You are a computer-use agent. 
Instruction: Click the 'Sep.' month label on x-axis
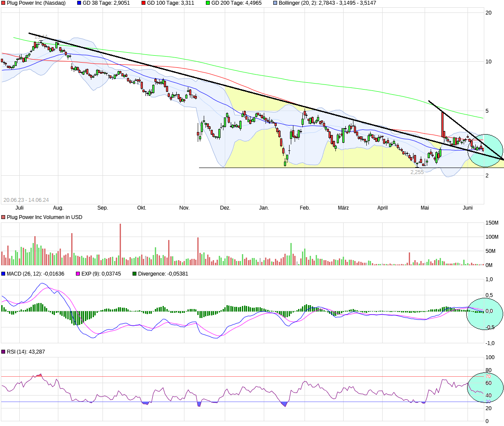(x=103, y=208)
